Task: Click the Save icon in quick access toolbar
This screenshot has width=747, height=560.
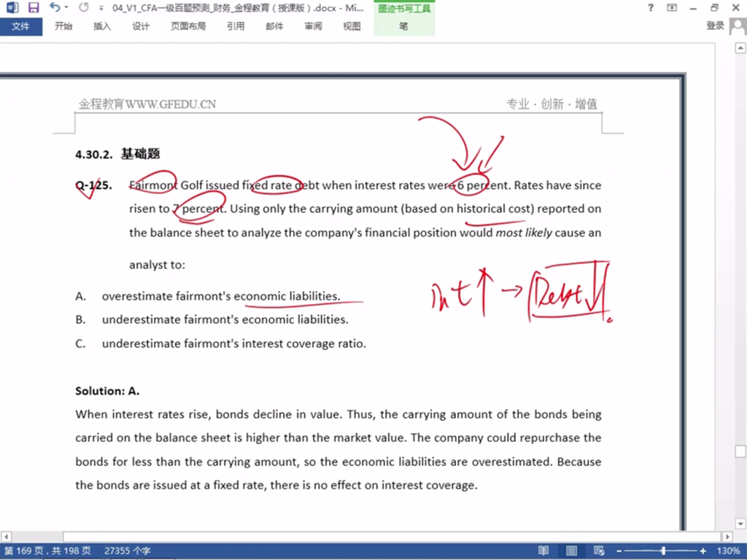Action: point(33,7)
